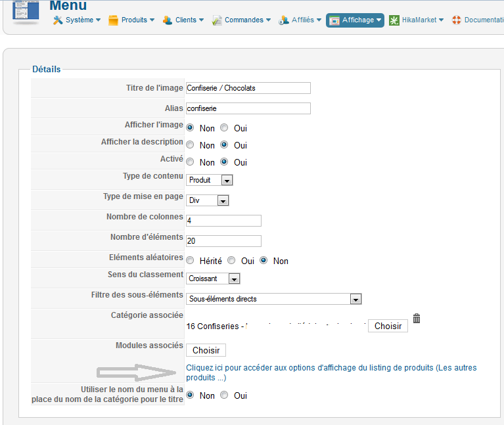Set Activé to Non
Image resolution: width=504 pixels, height=425 pixels.
click(x=190, y=162)
